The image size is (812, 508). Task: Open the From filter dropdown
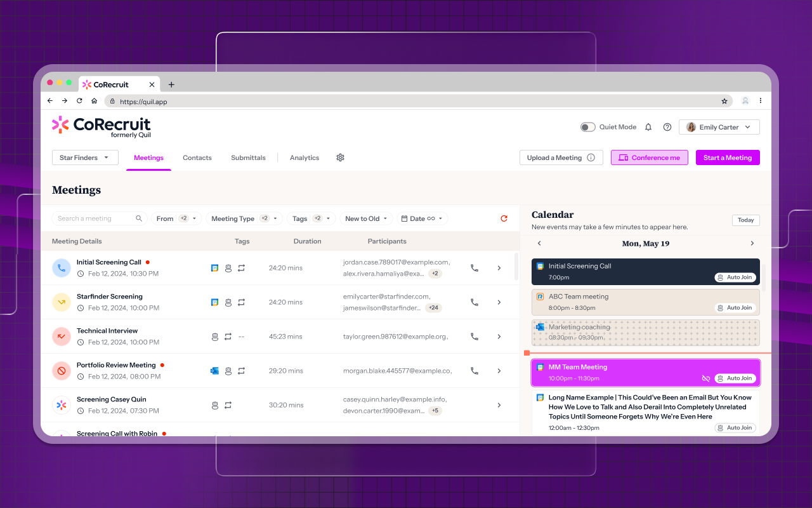point(176,218)
